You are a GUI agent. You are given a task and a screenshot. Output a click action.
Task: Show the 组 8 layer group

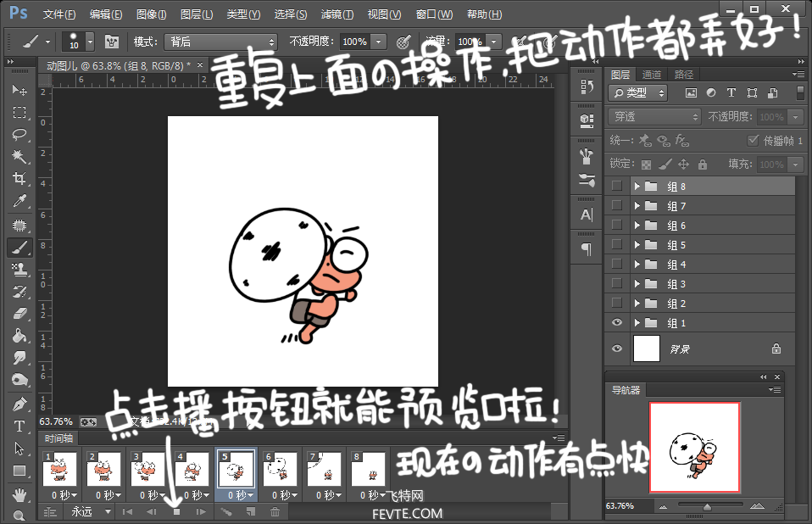[617, 186]
